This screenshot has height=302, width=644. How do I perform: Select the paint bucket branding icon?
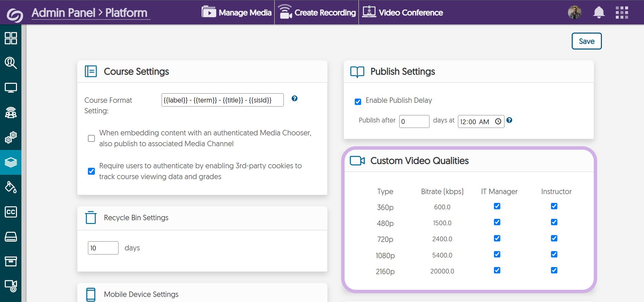11,187
